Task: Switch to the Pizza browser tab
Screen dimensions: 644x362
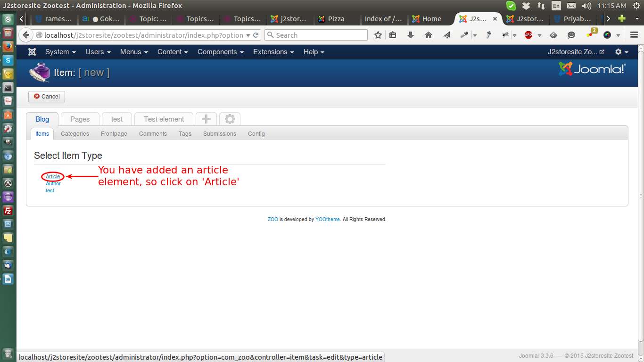Action: pyautogui.click(x=337, y=19)
